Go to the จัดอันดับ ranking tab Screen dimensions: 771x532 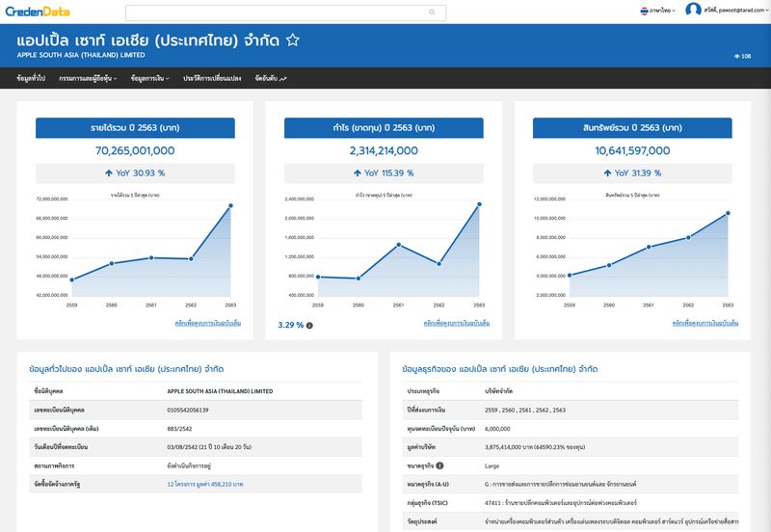[x=271, y=78]
